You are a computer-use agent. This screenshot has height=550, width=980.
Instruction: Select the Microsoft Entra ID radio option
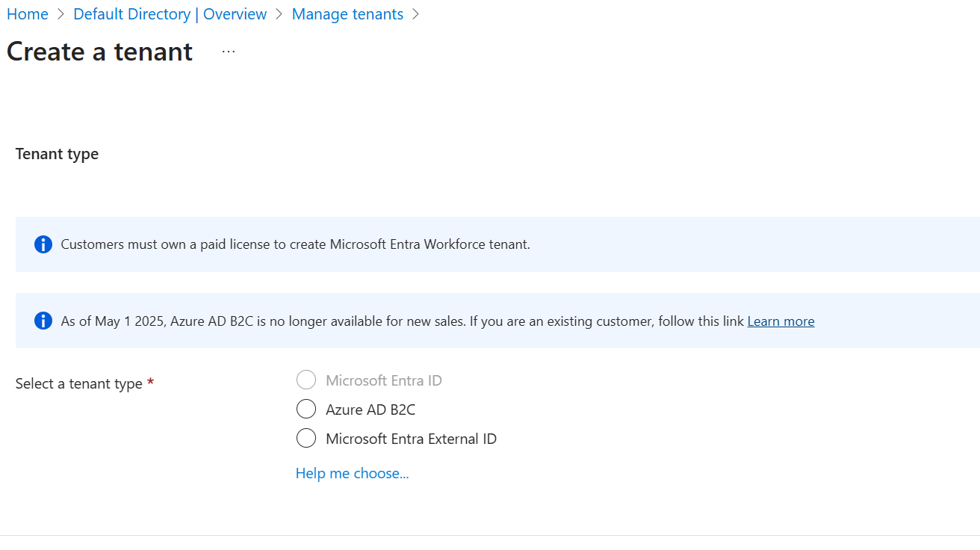pyautogui.click(x=306, y=380)
